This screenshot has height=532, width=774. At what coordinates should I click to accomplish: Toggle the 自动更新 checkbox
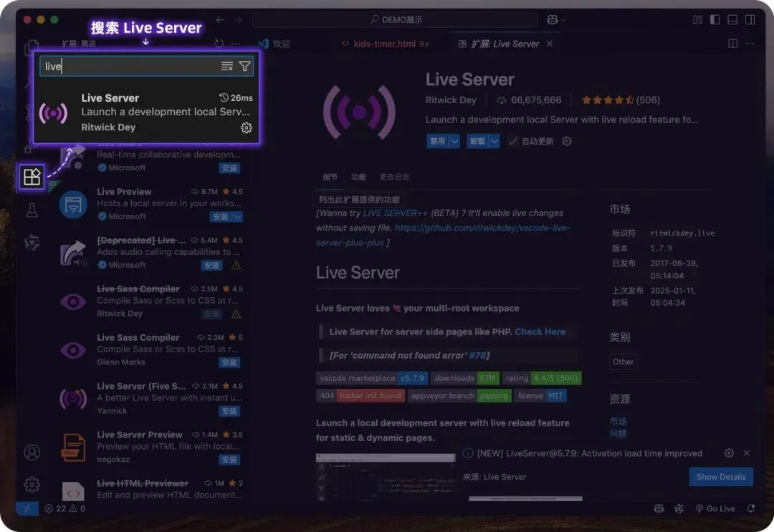point(513,141)
